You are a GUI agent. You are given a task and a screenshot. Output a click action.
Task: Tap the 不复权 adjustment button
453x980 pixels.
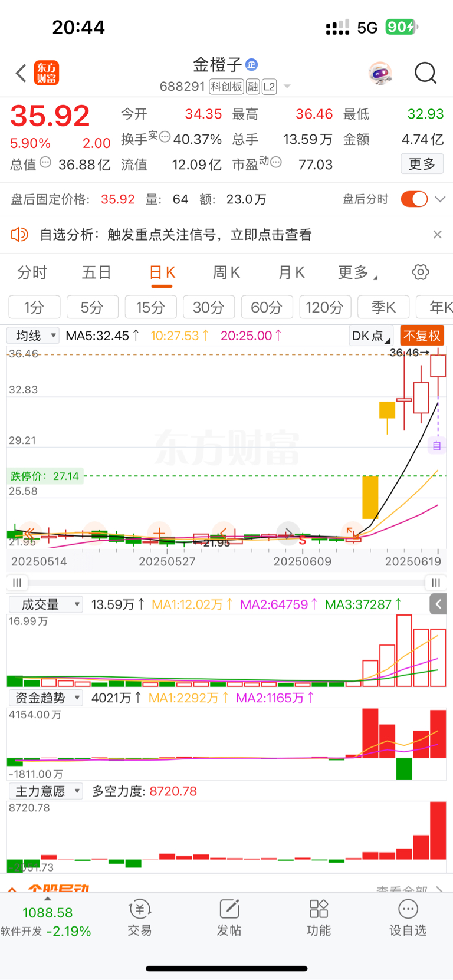tap(422, 336)
